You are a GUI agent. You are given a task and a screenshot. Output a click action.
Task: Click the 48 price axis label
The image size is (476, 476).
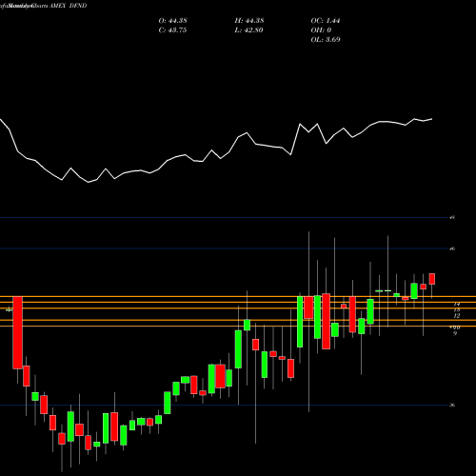[x=452, y=218]
